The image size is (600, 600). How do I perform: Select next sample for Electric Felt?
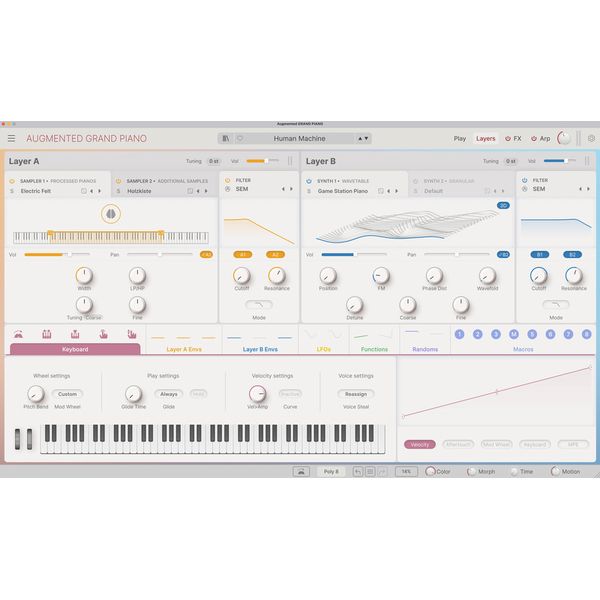[x=99, y=191]
